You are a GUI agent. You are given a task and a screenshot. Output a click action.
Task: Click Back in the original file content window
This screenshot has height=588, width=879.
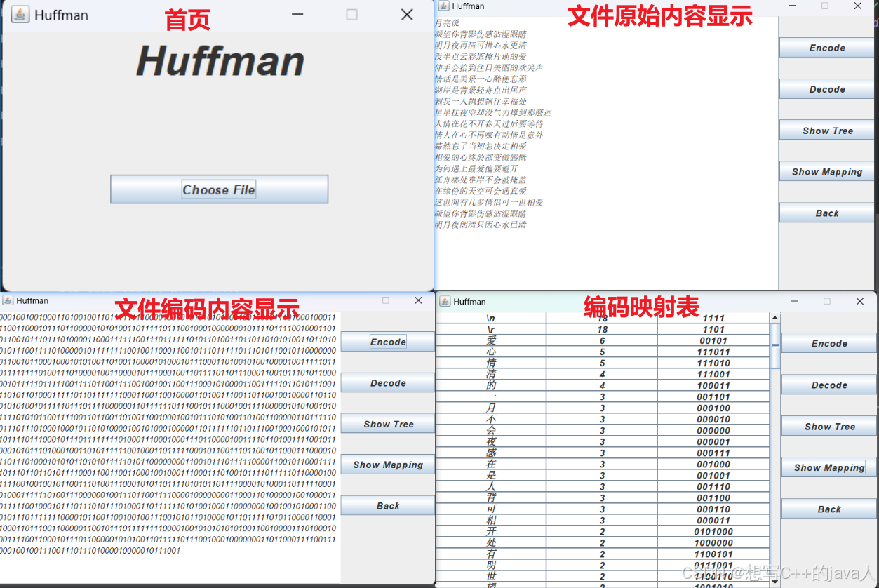tap(826, 213)
